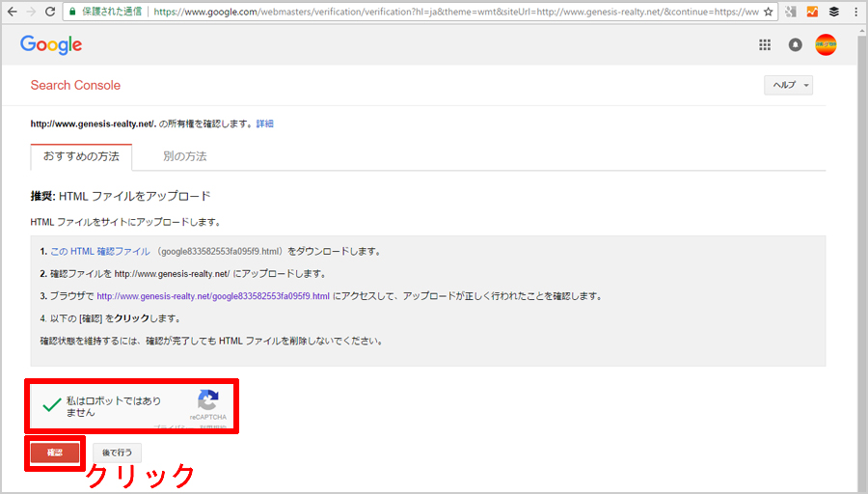Click the orange chart extension icon

tap(812, 13)
